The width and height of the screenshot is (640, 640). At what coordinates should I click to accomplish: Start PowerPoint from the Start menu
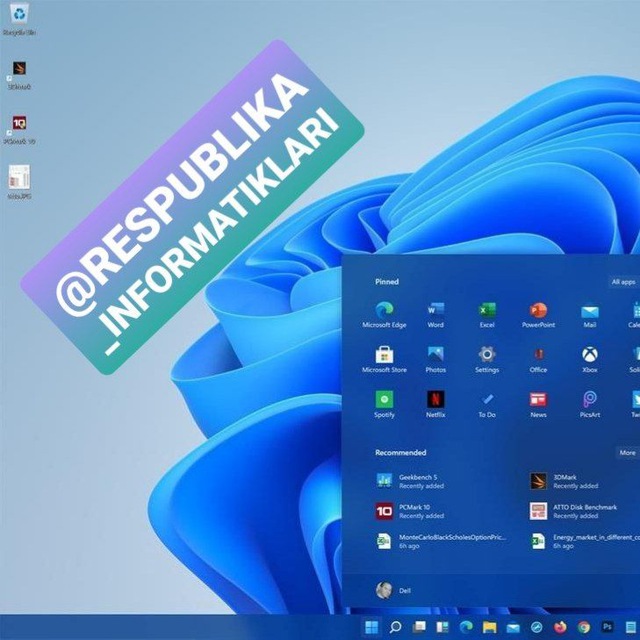pos(538,315)
